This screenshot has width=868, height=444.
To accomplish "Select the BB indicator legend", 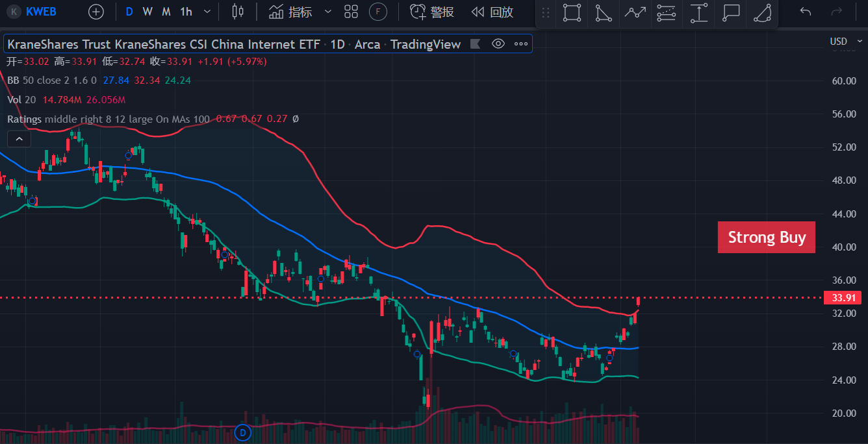I will (x=51, y=80).
